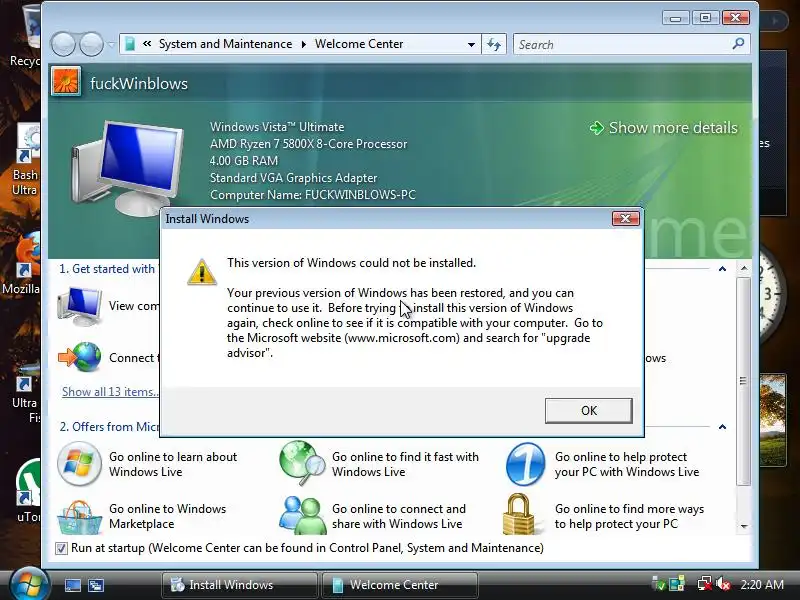Click the two people connect and share icon

[302, 515]
